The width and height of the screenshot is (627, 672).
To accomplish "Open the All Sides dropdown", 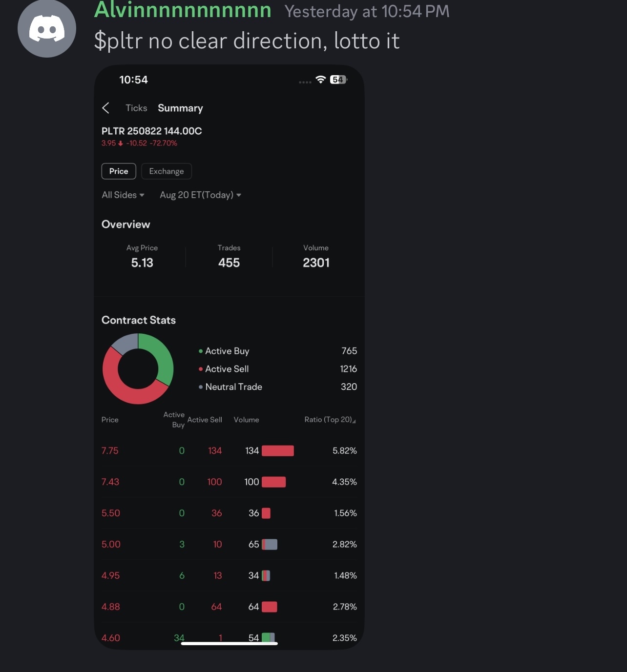I will [x=123, y=195].
